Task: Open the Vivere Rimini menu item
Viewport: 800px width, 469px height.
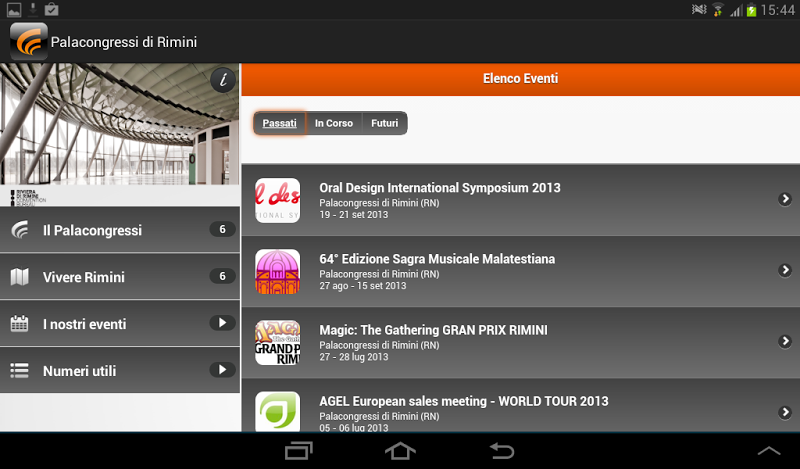Action: 120,277
